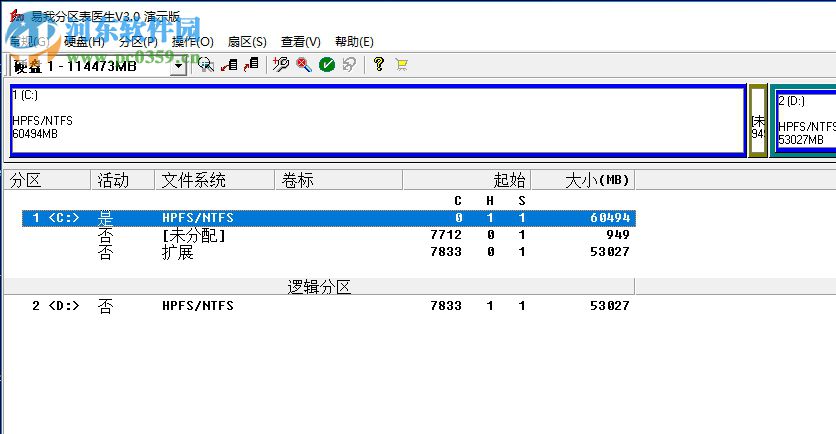Click the wrench repair tool icon

pos(280,65)
